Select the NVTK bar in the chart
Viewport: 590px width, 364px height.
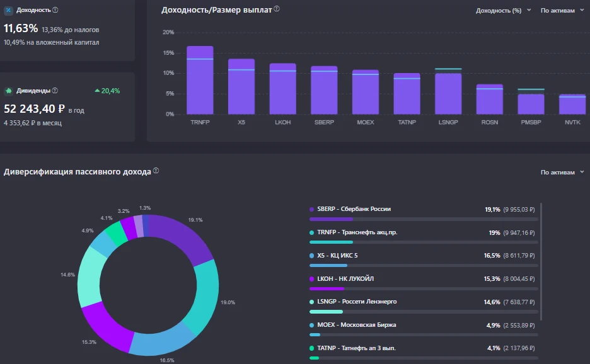point(572,104)
